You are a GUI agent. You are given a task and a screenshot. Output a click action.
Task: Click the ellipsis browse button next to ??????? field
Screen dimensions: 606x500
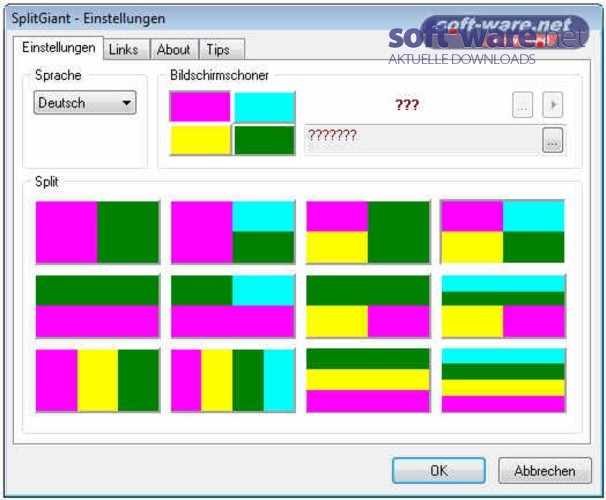553,140
